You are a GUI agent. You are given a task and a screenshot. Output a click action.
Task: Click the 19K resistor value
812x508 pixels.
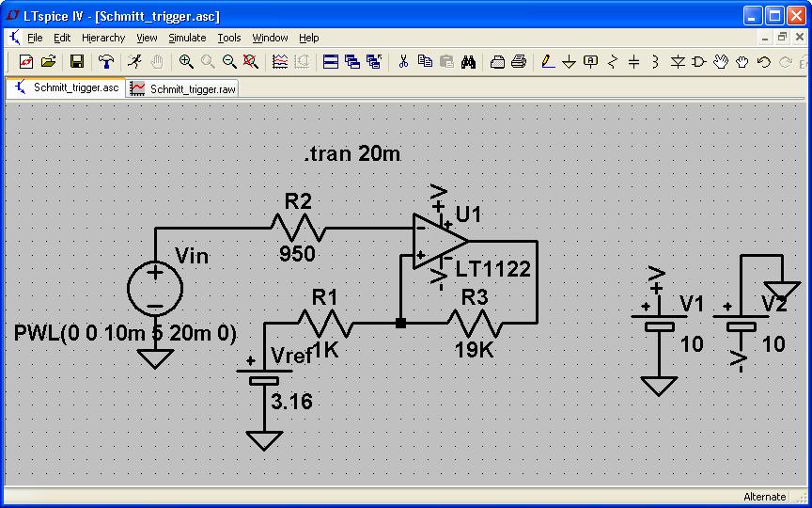[x=474, y=351]
